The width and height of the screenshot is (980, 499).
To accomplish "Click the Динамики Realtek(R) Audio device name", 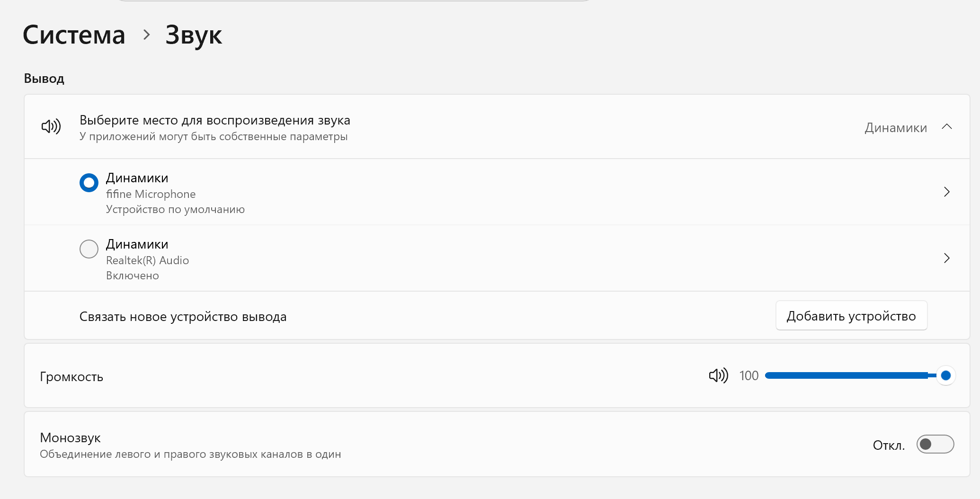I will pyautogui.click(x=137, y=244).
